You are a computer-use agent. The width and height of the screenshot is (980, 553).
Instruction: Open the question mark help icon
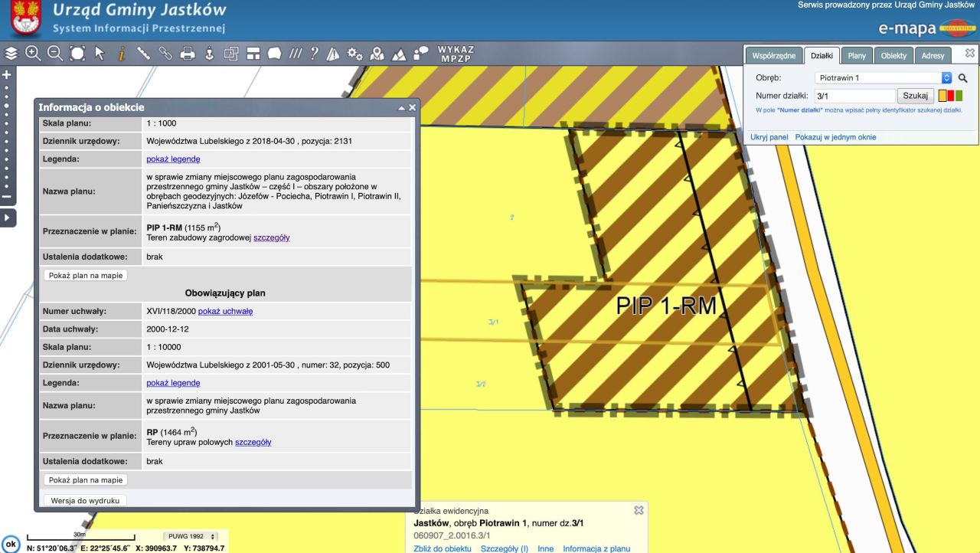click(x=314, y=54)
